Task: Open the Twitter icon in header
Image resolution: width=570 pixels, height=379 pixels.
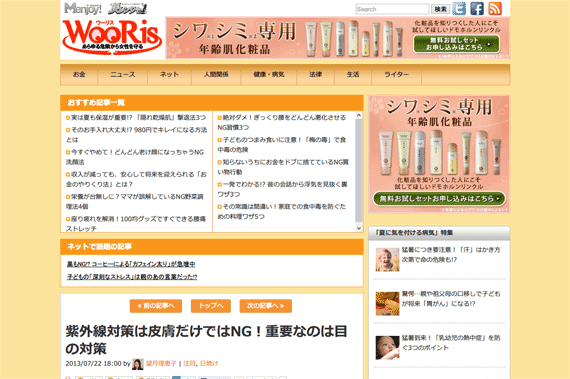Action: point(459,8)
